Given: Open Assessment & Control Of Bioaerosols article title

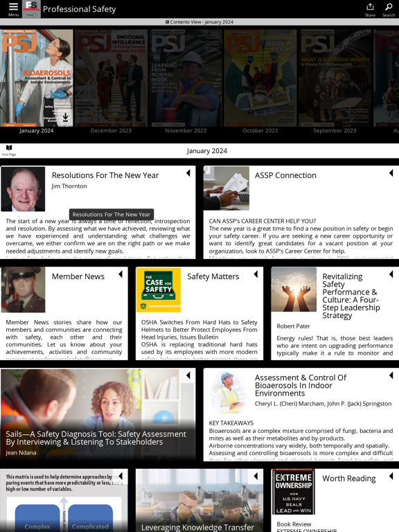Looking at the screenshot, I should point(301,385).
